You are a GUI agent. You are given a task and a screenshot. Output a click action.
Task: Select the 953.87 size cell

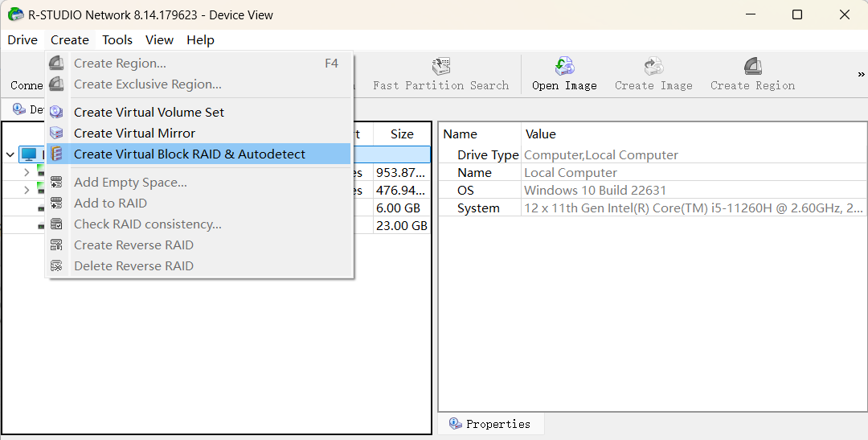(x=402, y=172)
